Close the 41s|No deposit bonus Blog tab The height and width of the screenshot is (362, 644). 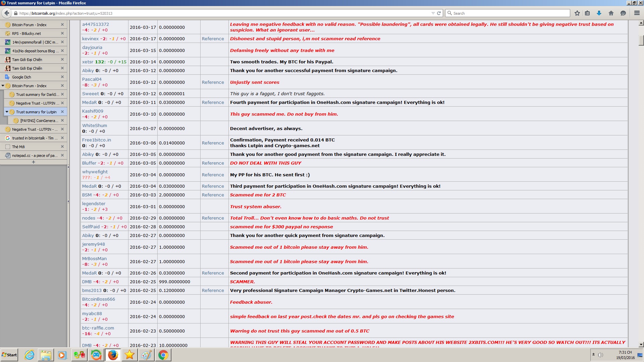point(62,51)
